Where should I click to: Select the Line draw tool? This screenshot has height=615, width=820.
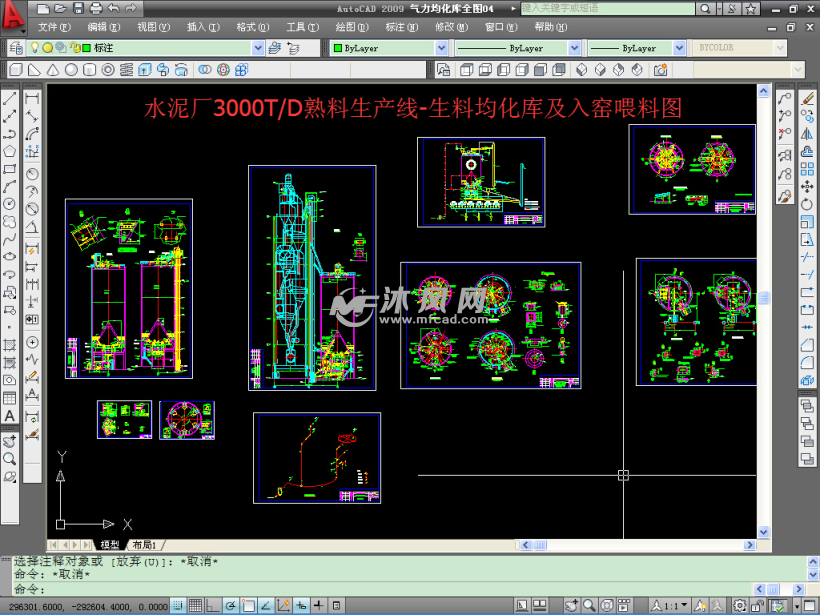[x=9, y=98]
